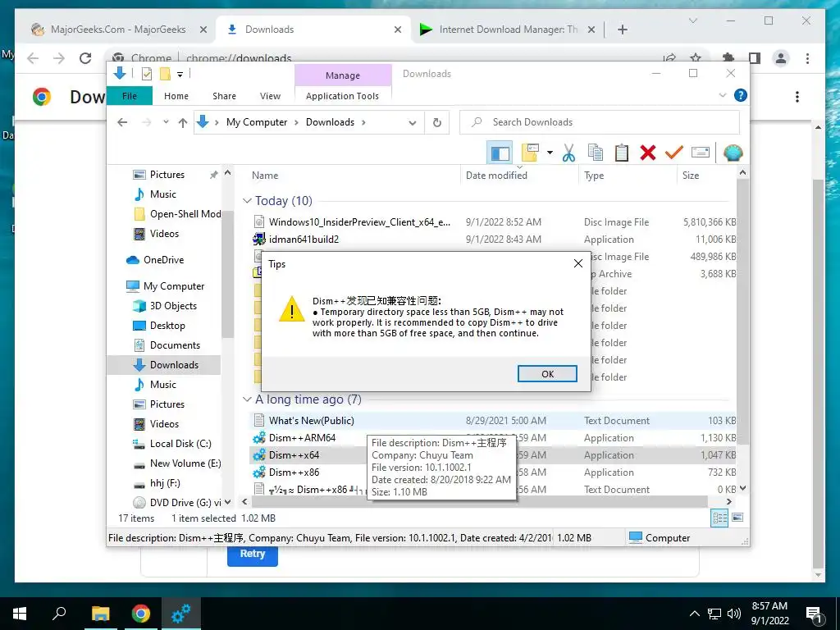Click the Retry button in Chrome
Image resolution: width=840 pixels, height=630 pixels.
coord(253,555)
